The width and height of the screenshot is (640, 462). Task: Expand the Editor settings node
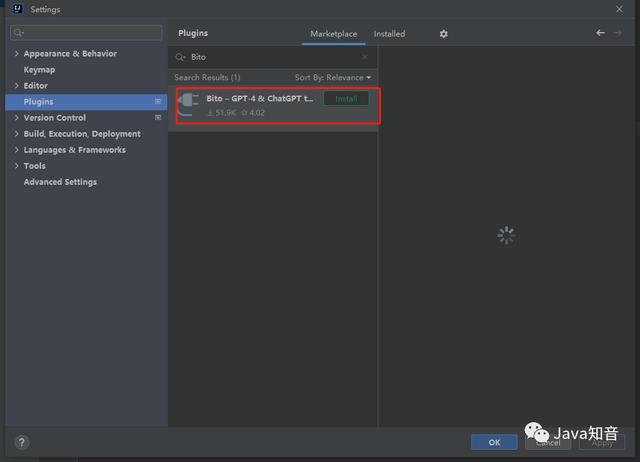coord(17,86)
